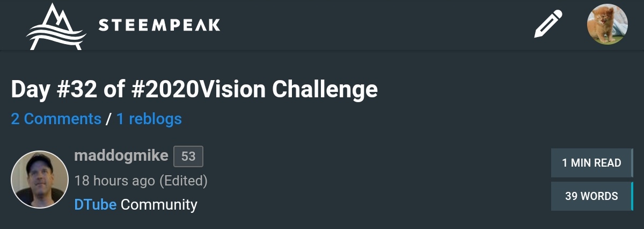Click the post title Day #32
Screen dimensions: 644x229
point(53,90)
